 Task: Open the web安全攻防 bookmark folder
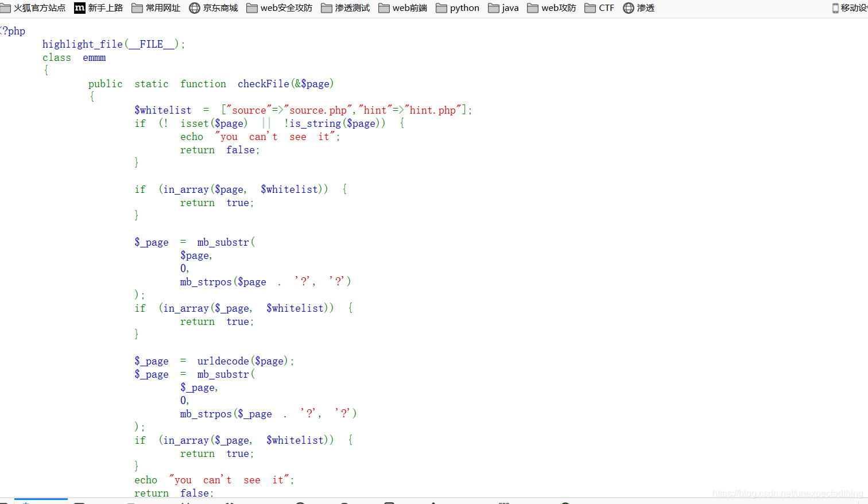(x=280, y=8)
